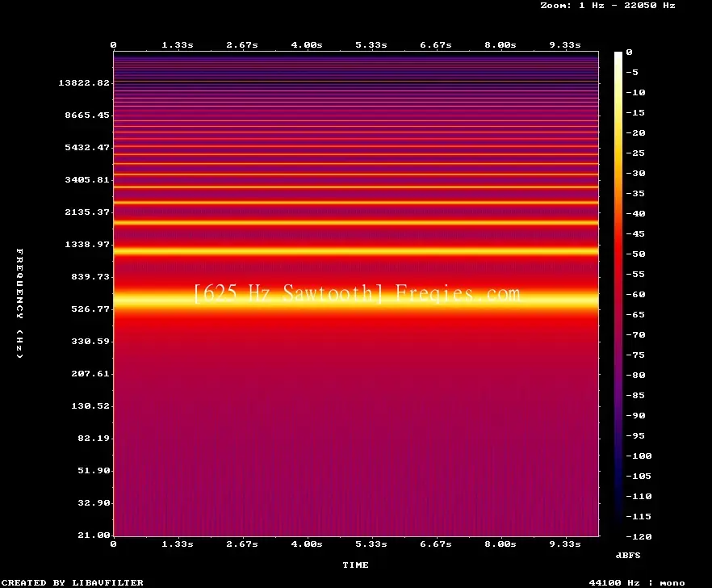Click the -70 dBFS scale value

635,335
